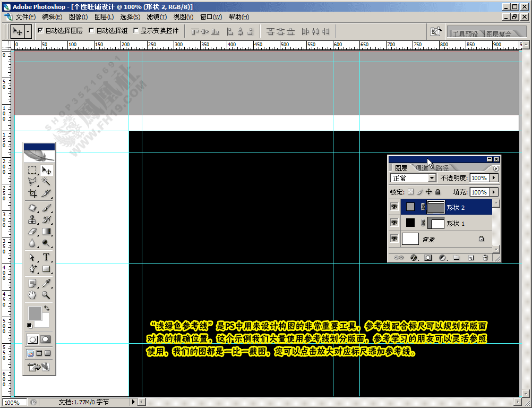The height and width of the screenshot is (408, 532).
Task: Select the Slice tool
Action: point(46,193)
